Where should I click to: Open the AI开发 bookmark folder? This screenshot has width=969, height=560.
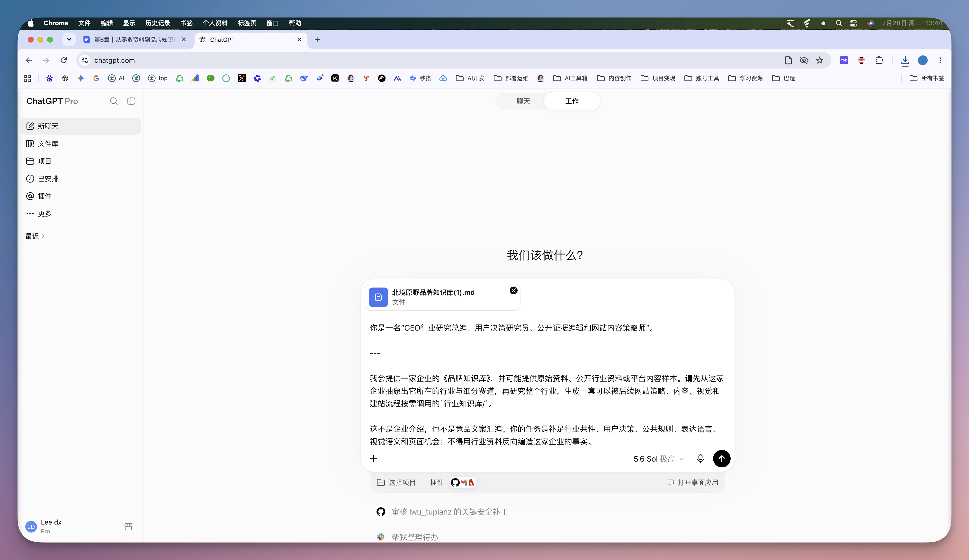(x=470, y=79)
